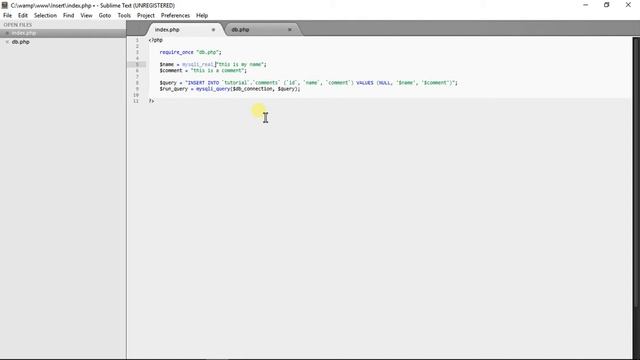
Task: Open the Preferences menu
Action: (x=175, y=16)
